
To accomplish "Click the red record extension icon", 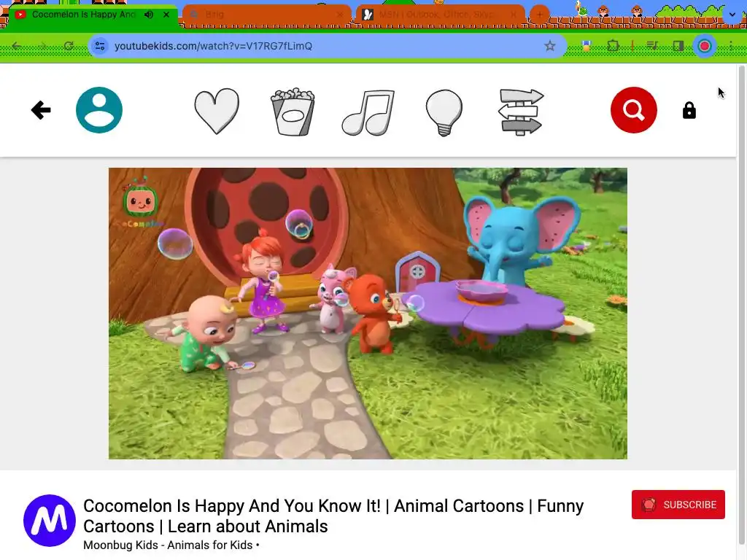I will coord(705,46).
